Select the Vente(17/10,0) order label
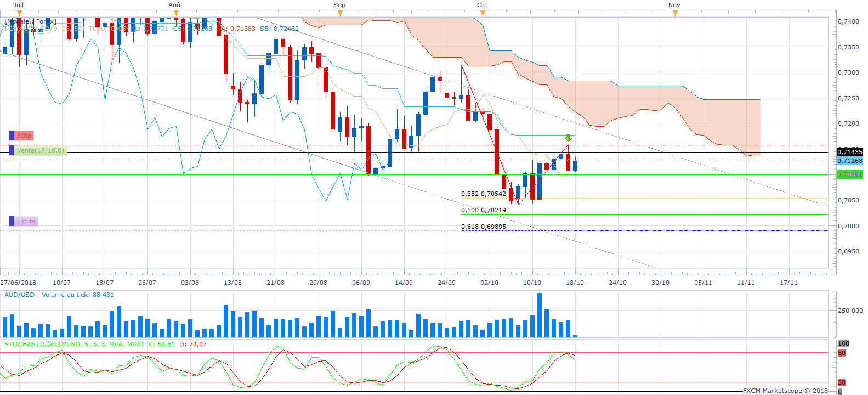This screenshot has height=395, width=868. point(41,150)
